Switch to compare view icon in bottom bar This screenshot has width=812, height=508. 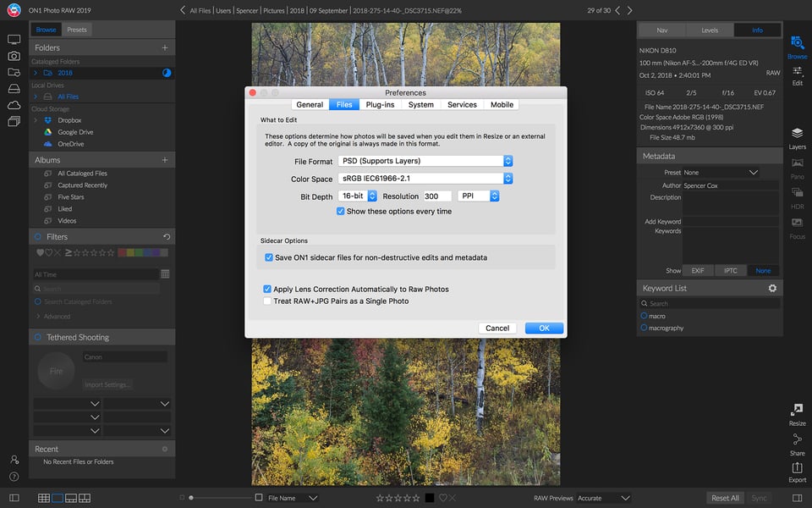(x=85, y=498)
